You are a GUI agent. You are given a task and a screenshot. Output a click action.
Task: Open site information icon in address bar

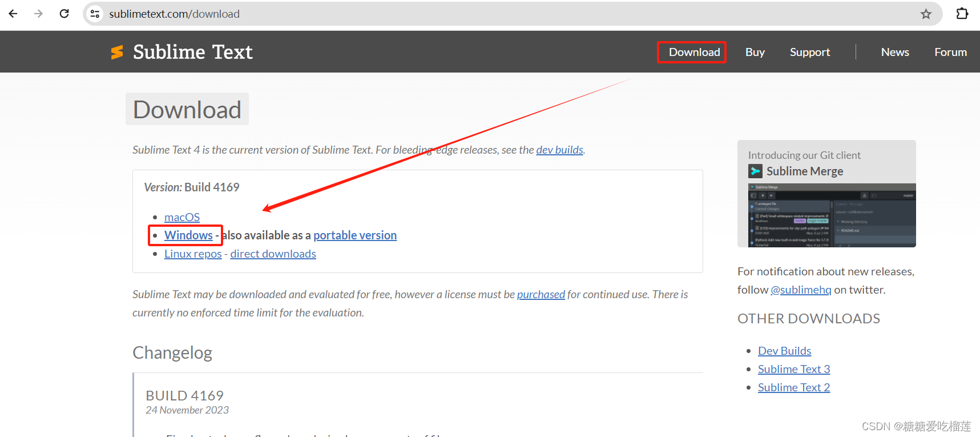tap(95, 14)
